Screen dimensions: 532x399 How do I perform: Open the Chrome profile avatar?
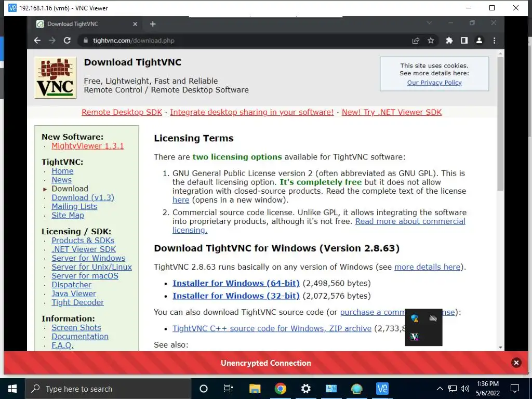[479, 41]
